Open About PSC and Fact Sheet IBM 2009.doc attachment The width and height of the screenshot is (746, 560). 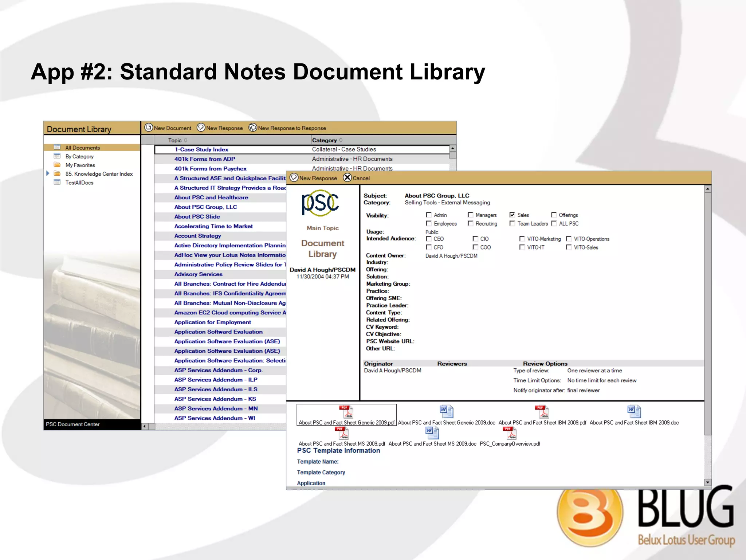click(x=634, y=415)
